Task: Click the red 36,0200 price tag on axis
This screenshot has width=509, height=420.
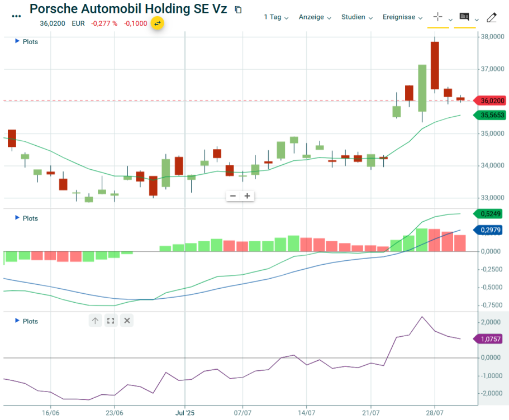Action: [x=490, y=101]
